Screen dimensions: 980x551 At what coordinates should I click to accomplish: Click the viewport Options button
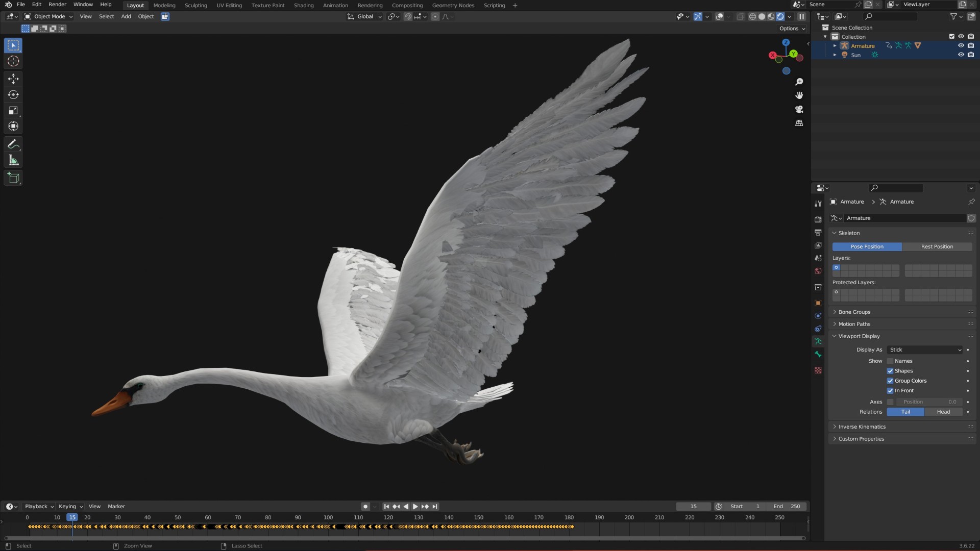click(792, 29)
